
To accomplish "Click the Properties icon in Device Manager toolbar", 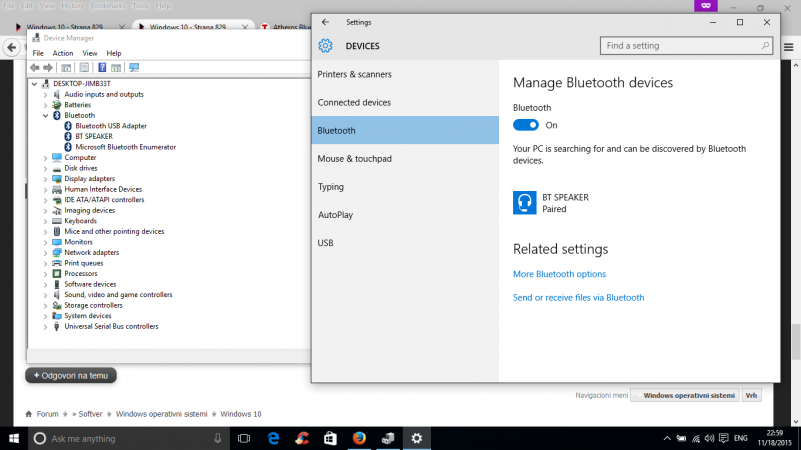I will [x=84, y=67].
